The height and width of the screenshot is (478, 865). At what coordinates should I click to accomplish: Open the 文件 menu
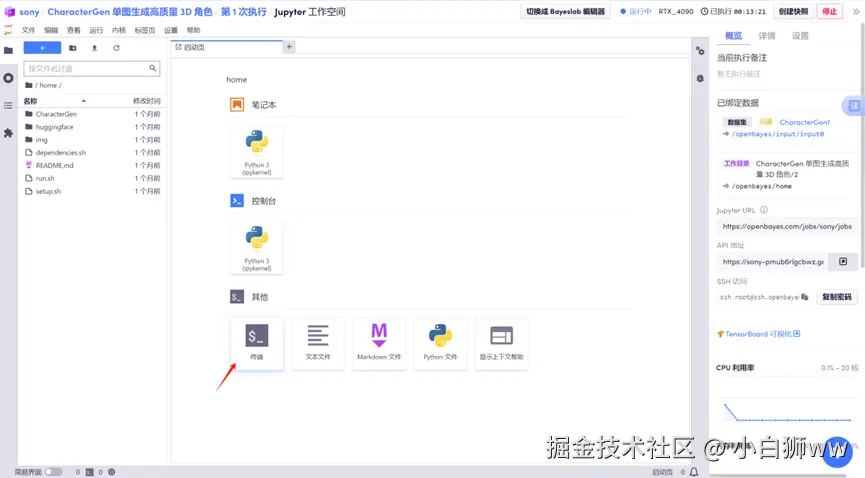click(x=28, y=30)
